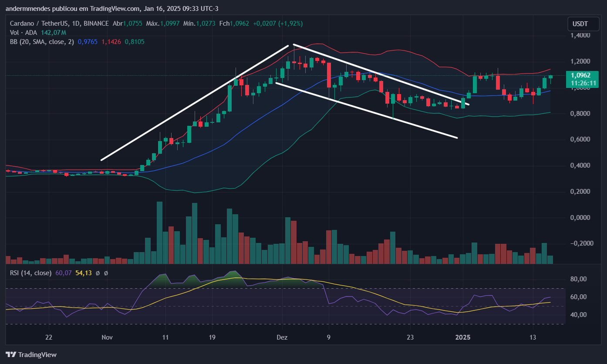Click the tallest green volume bar
Viewport: 607px width, 364px height.
[x=160, y=233]
